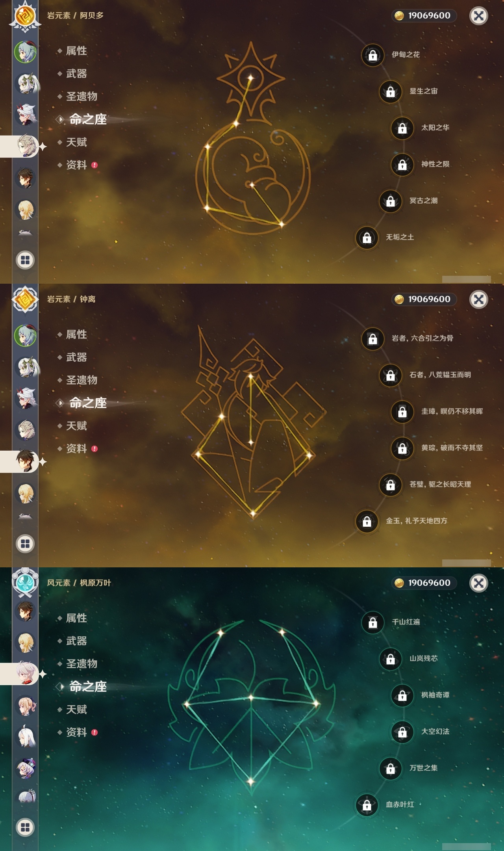Choose Zhongli portrait in middle panel sidebar
Image resolution: width=504 pixels, height=851 pixels.
point(26,461)
